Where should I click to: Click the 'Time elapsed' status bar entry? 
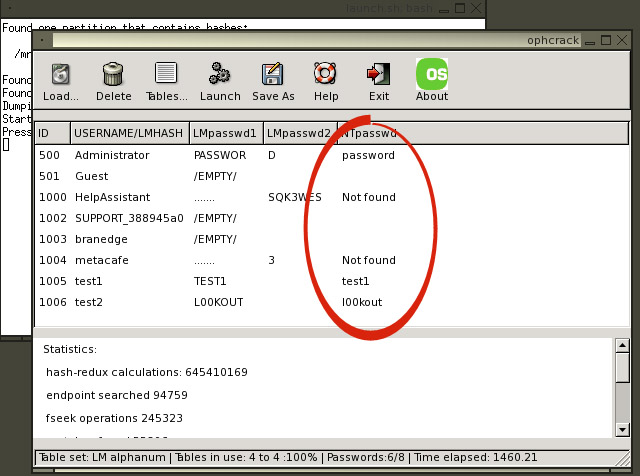[x=476, y=457]
